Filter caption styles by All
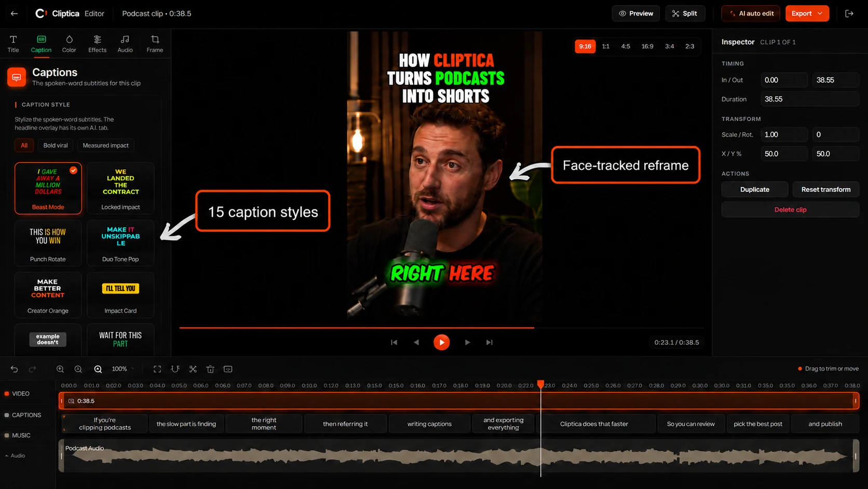The width and height of the screenshot is (868, 489). [24, 146]
